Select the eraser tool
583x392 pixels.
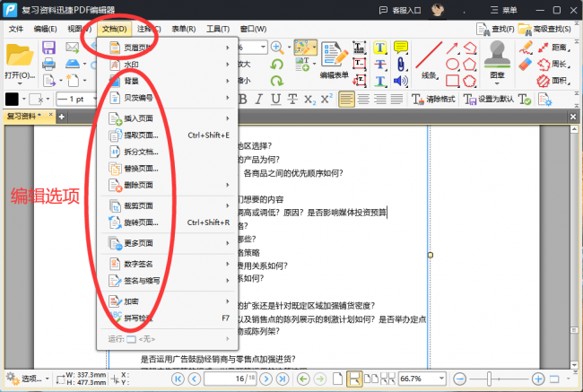(526, 64)
